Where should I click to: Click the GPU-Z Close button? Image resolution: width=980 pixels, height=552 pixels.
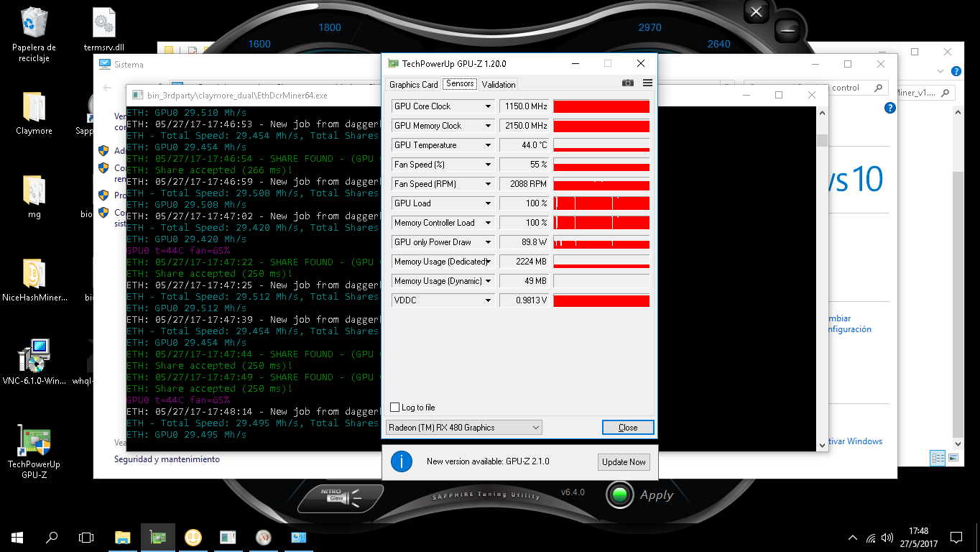click(628, 428)
